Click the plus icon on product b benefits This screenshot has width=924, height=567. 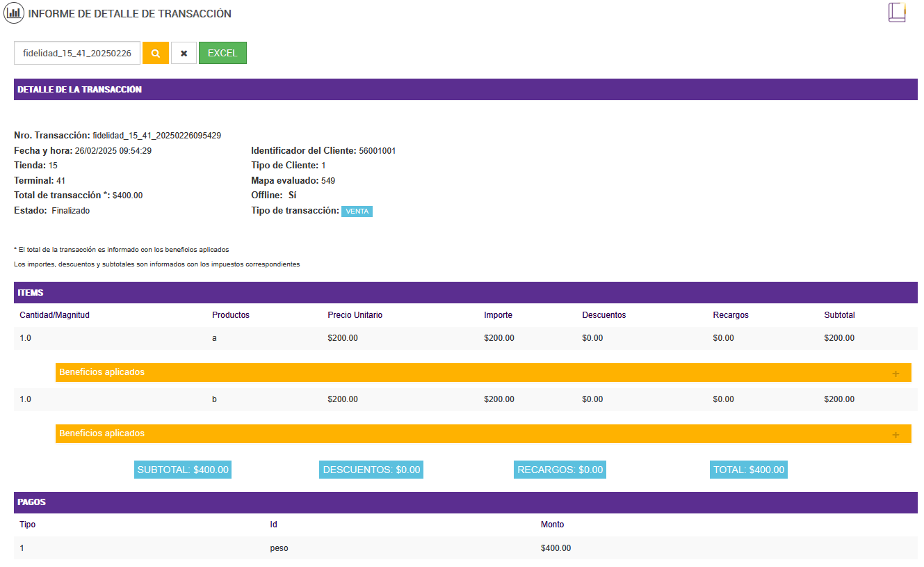(x=895, y=435)
